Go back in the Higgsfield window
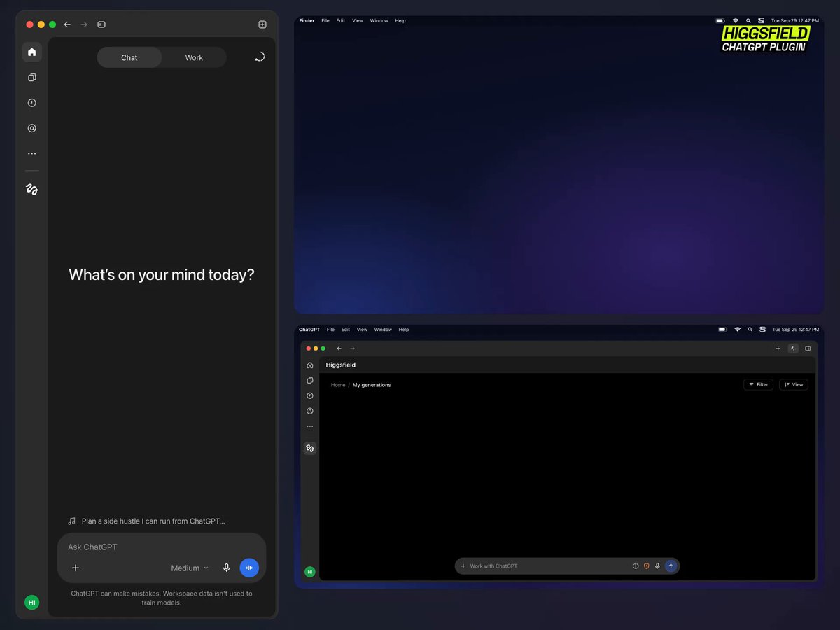The width and height of the screenshot is (840, 630). pyautogui.click(x=339, y=349)
